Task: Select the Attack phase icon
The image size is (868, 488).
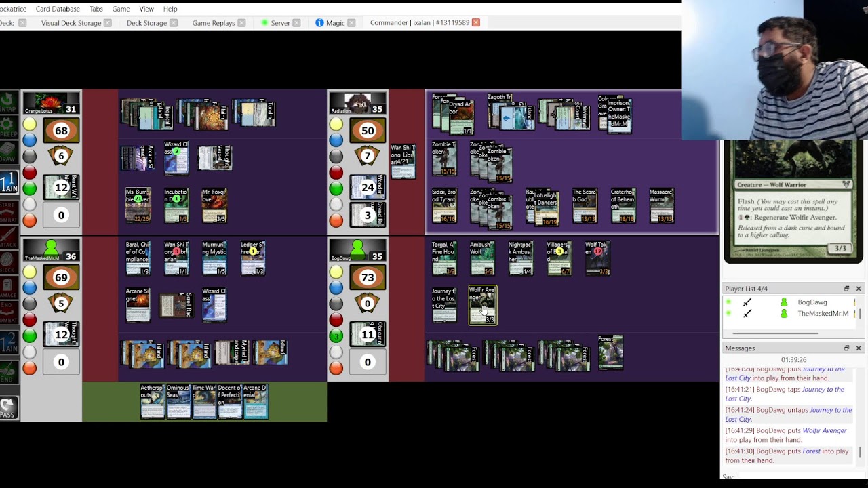Action: pyautogui.click(x=7, y=237)
